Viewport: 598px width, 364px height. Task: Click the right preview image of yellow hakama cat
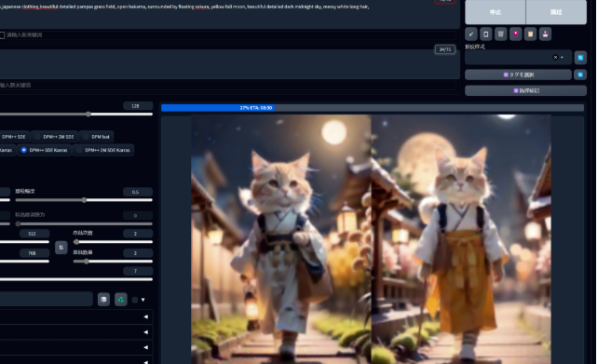(461, 239)
